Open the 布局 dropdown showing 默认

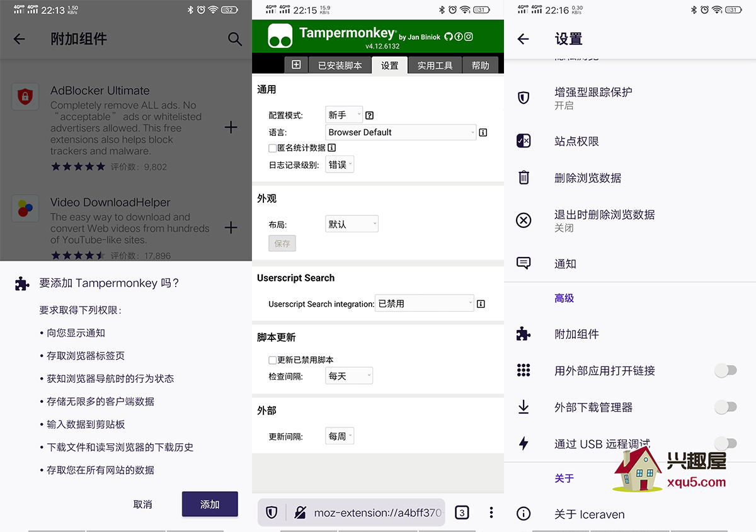[x=352, y=224]
